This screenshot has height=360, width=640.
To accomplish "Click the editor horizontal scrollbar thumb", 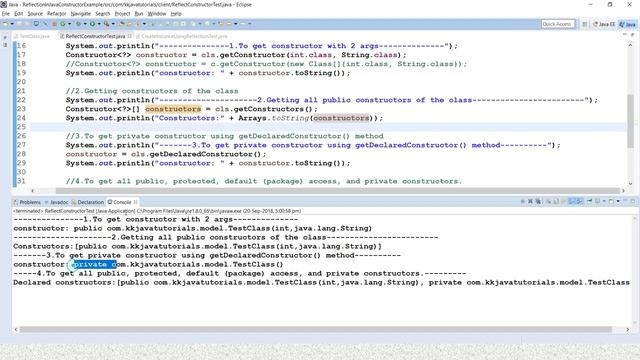I will click(338, 191).
